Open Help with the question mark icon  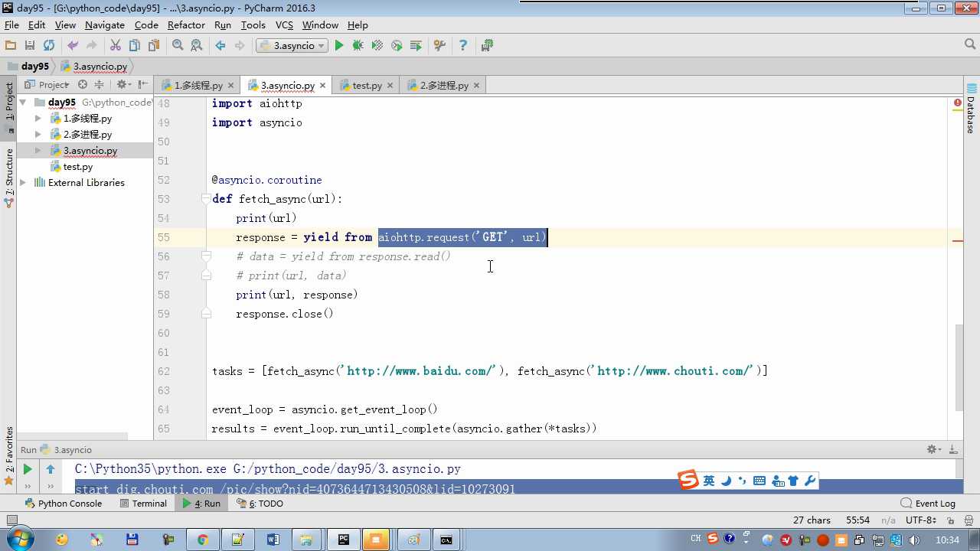pos(462,46)
